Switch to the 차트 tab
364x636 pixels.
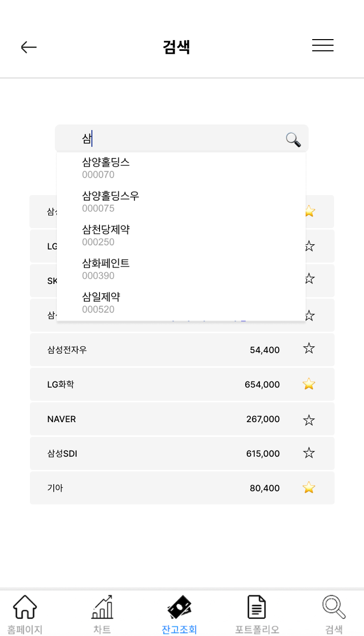tap(102, 612)
